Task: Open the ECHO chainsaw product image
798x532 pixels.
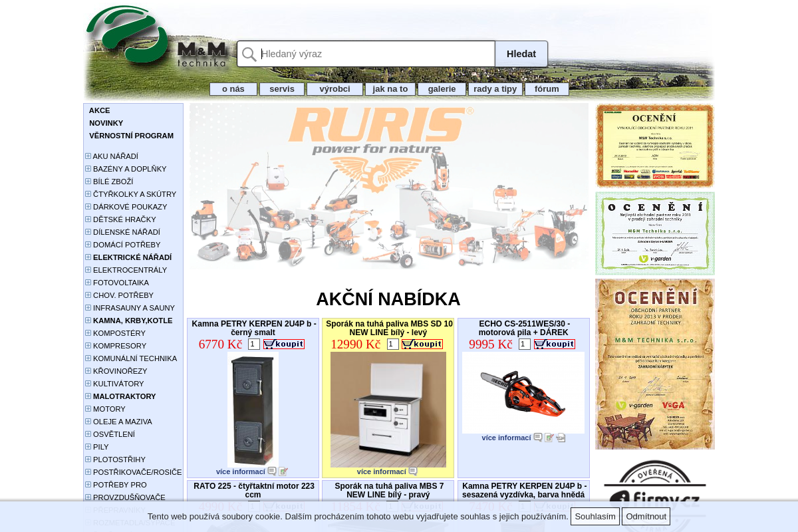Action: (x=523, y=393)
